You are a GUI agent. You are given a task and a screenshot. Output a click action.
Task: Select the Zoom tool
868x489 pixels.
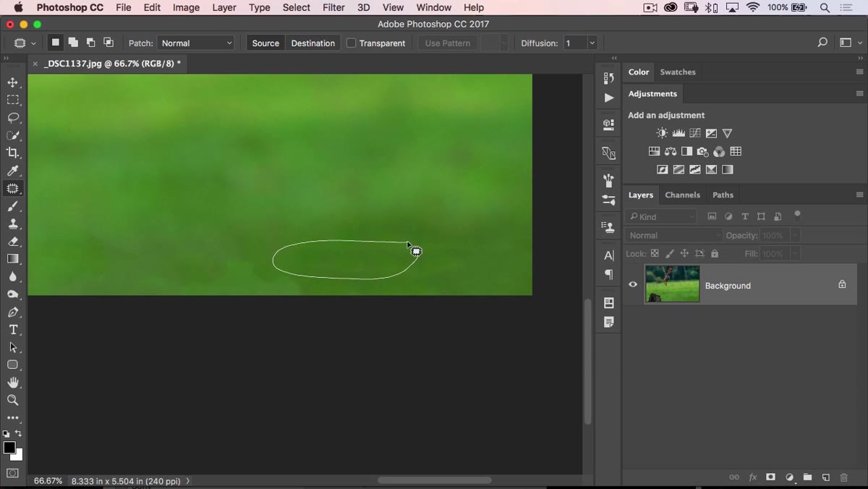(x=13, y=400)
